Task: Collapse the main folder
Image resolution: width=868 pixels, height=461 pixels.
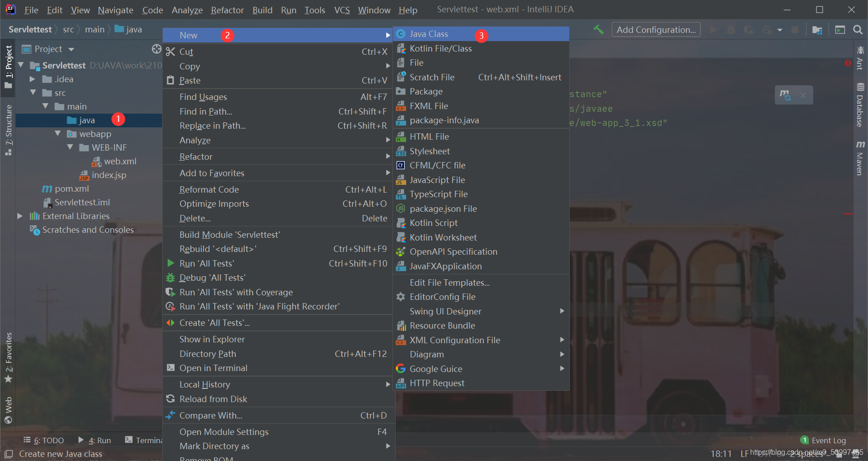Action: click(45, 106)
